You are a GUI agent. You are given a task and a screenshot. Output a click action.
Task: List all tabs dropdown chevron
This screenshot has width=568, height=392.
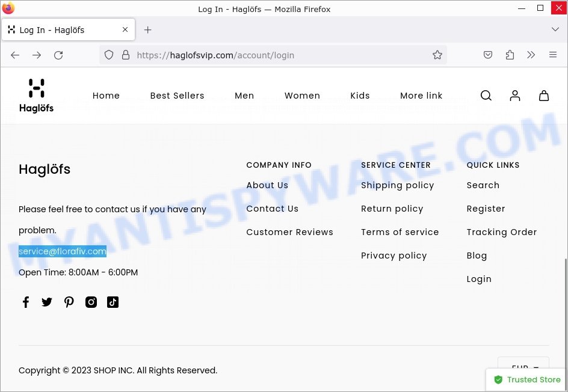point(555,29)
